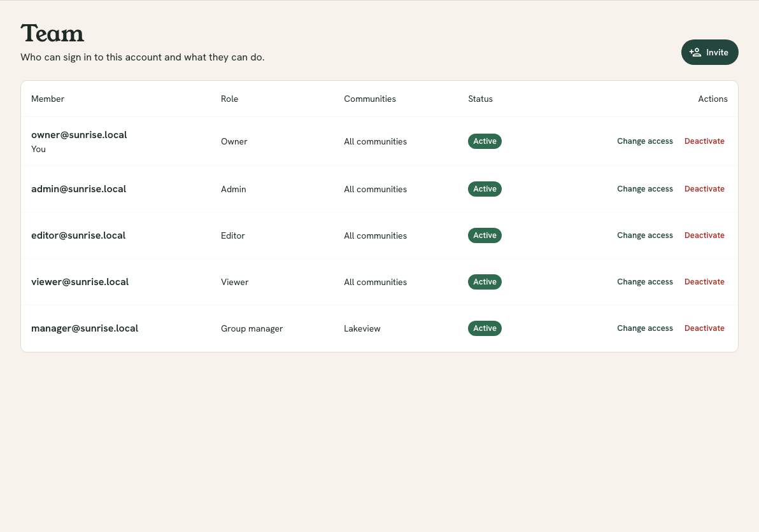Change access for viewer@sunrise.local

645,282
